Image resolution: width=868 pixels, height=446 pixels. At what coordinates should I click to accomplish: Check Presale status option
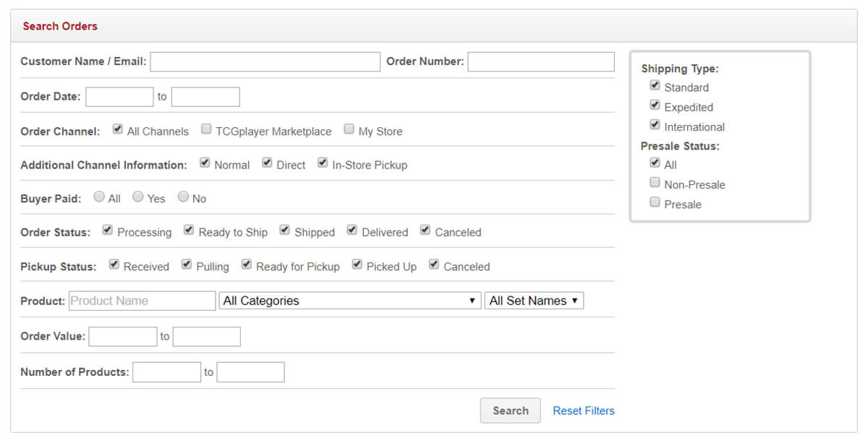(x=655, y=202)
